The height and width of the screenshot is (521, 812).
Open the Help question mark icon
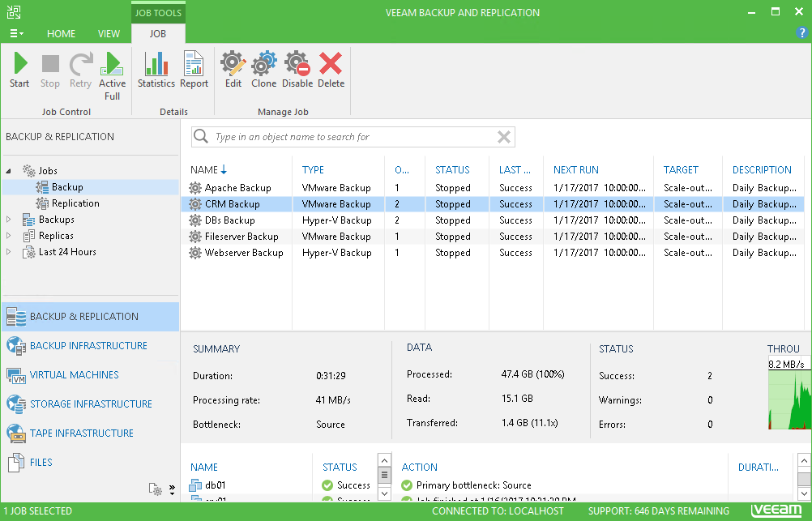point(801,32)
